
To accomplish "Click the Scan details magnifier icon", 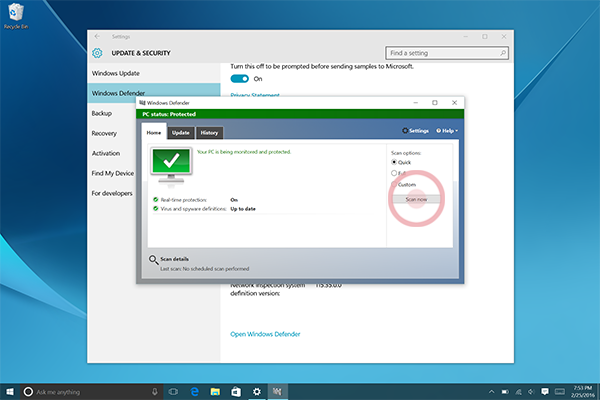I will (153, 260).
